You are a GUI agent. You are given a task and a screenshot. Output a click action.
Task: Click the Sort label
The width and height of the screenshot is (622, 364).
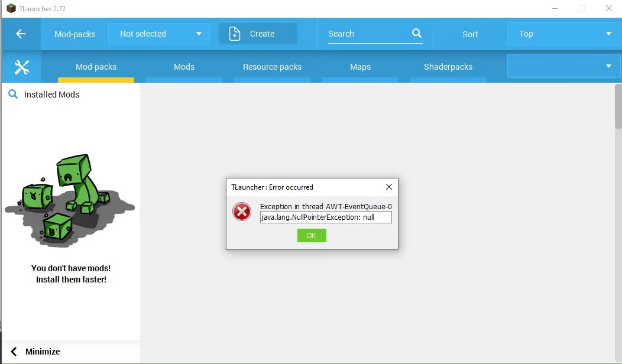click(x=470, y=34)
